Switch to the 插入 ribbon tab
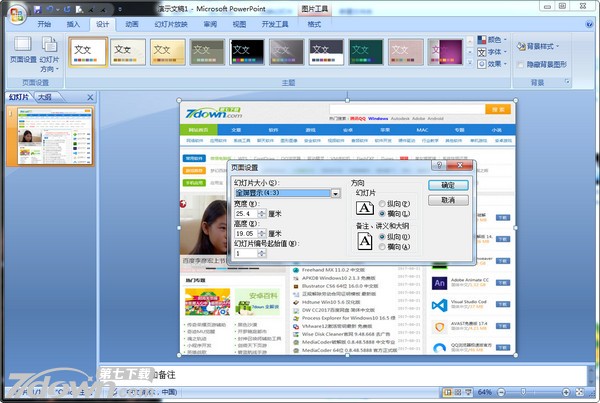 pyautogui.click(x=73, y=24)
